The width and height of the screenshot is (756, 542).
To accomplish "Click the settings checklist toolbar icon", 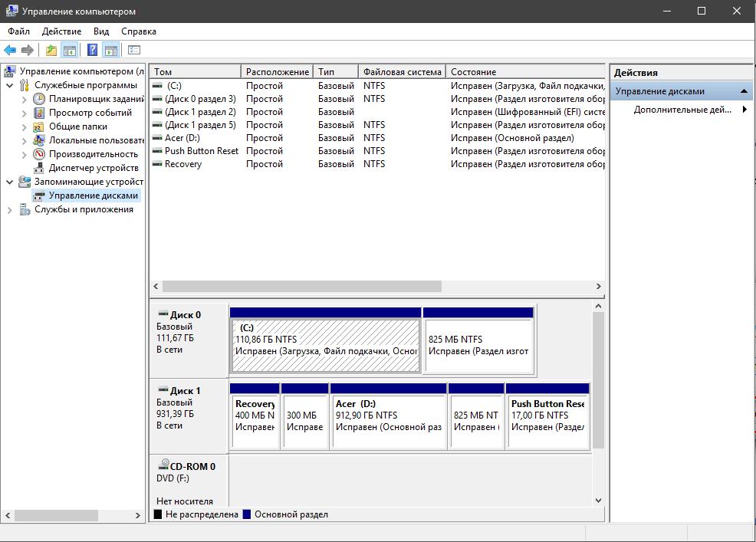I will click(134, 51).
